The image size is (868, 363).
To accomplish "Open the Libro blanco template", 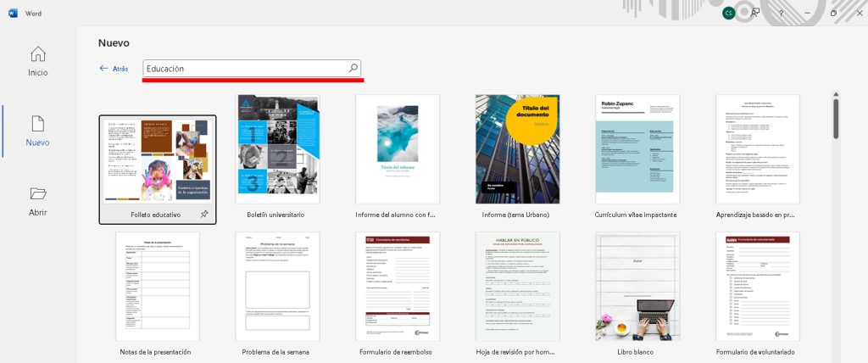I will 637,287.
